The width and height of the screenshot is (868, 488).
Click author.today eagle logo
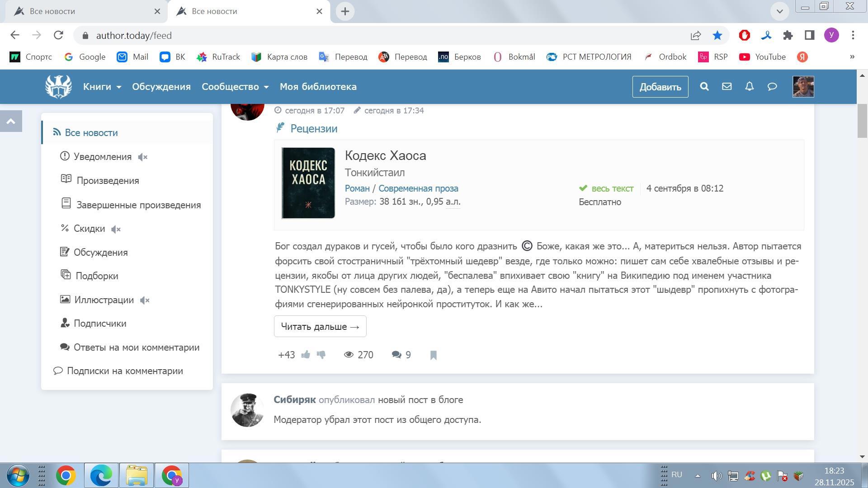[58, 86]
